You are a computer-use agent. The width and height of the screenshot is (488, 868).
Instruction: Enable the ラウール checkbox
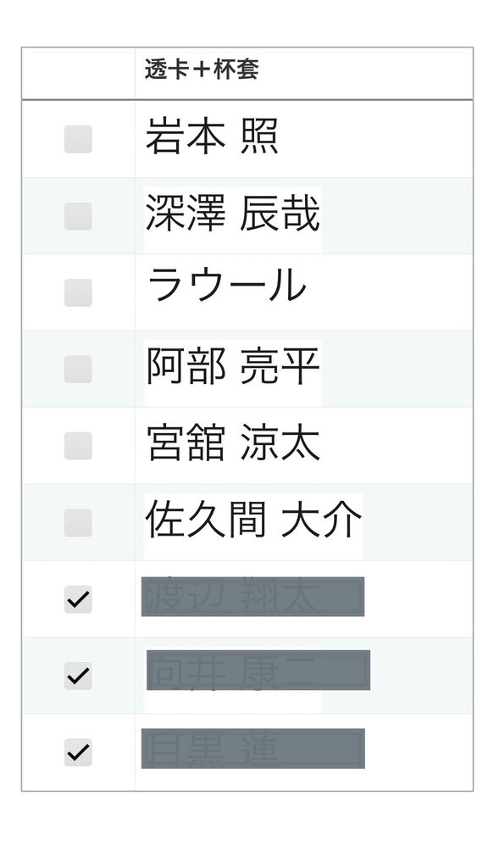click(78, 292)
